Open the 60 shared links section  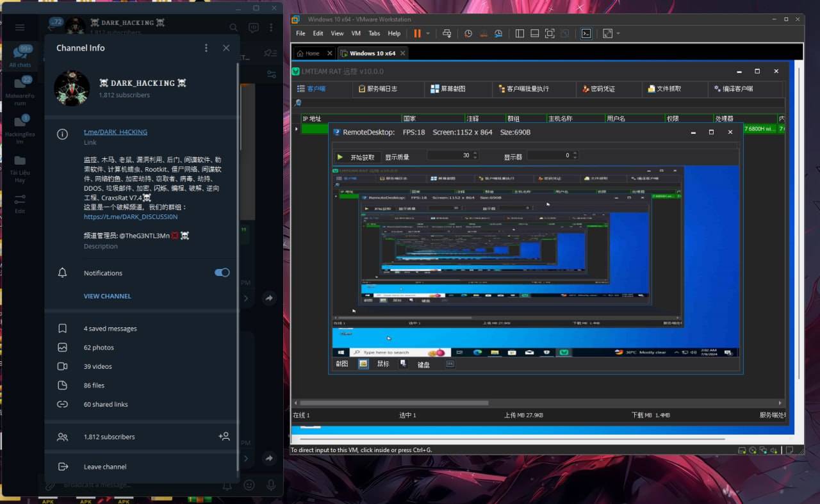pyautogui.click(x=141, y=404)
